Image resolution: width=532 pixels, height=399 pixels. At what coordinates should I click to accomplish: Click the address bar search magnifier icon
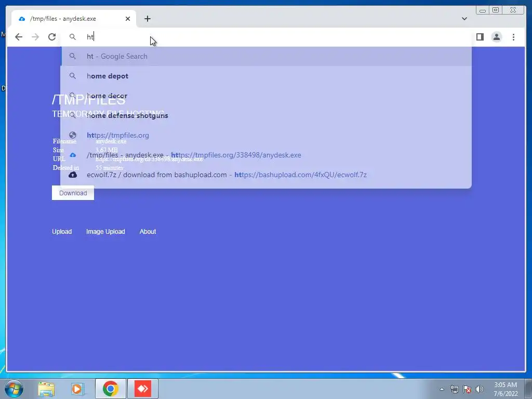click(x=73, y=37)
